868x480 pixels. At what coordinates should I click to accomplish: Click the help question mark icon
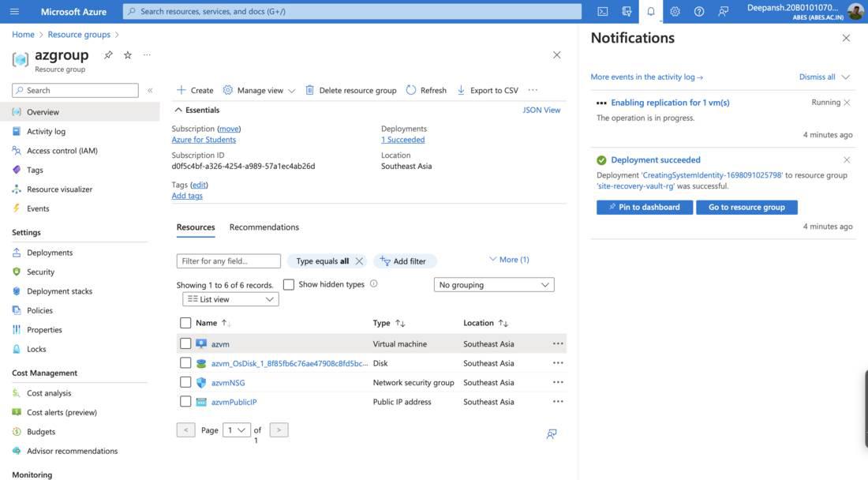699,12
